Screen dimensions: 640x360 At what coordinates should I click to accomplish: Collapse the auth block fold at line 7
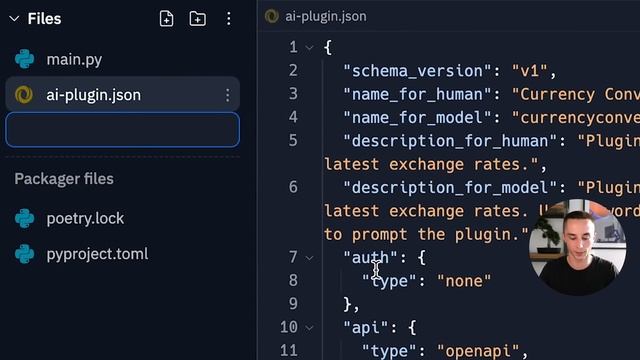click(x=309, y=258)
